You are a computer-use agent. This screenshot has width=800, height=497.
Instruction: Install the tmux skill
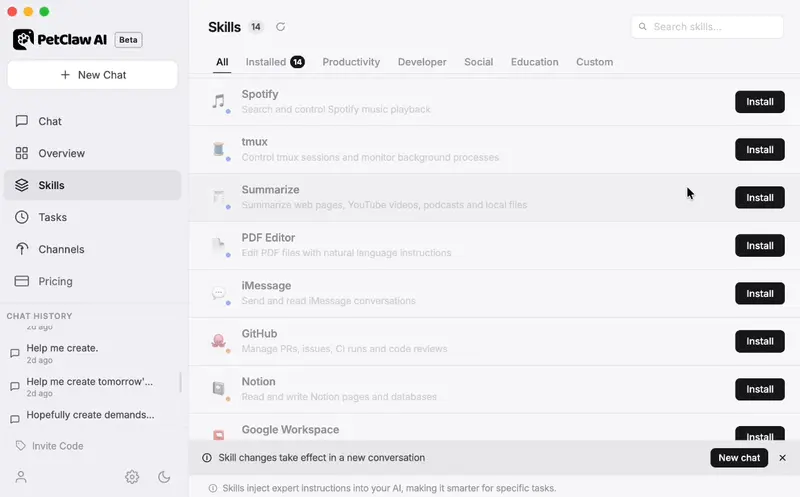click(760, 150)
